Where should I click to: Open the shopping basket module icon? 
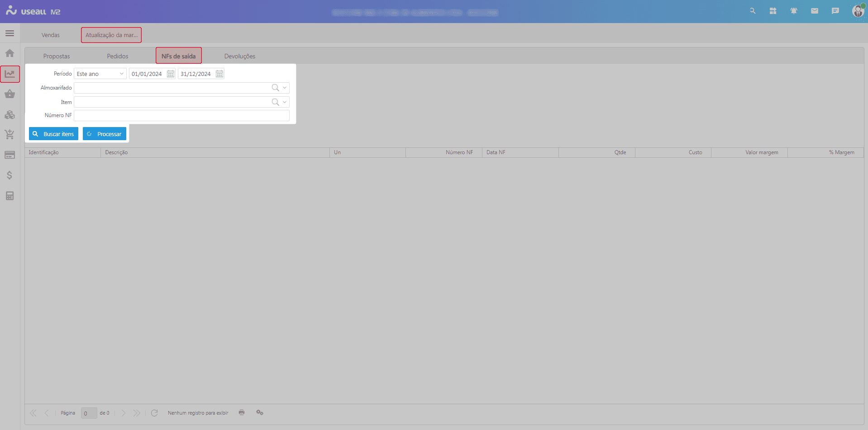(x=10, y=94)
